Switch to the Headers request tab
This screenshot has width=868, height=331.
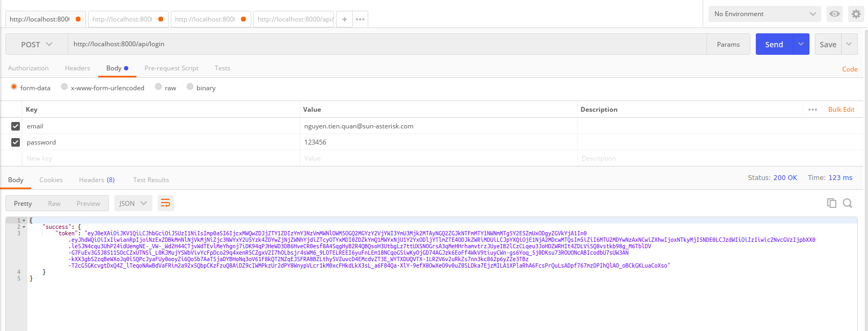77,68
